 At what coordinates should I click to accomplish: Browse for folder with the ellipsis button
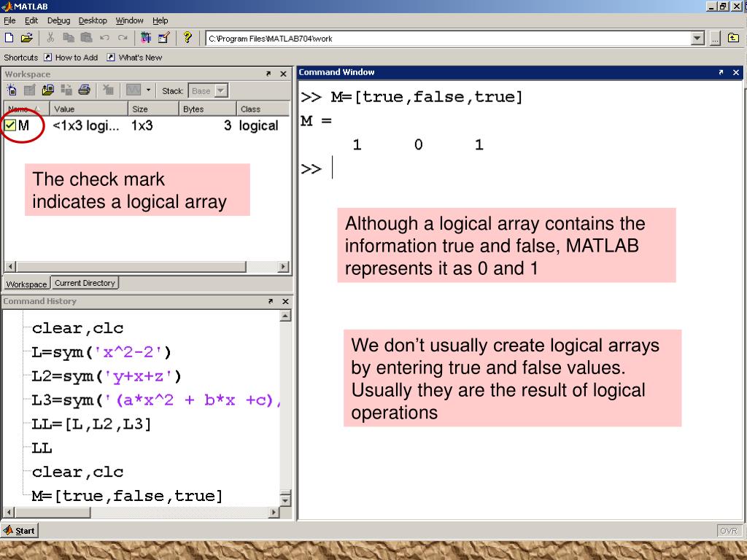pyautogui.click(x=715, y=39)
